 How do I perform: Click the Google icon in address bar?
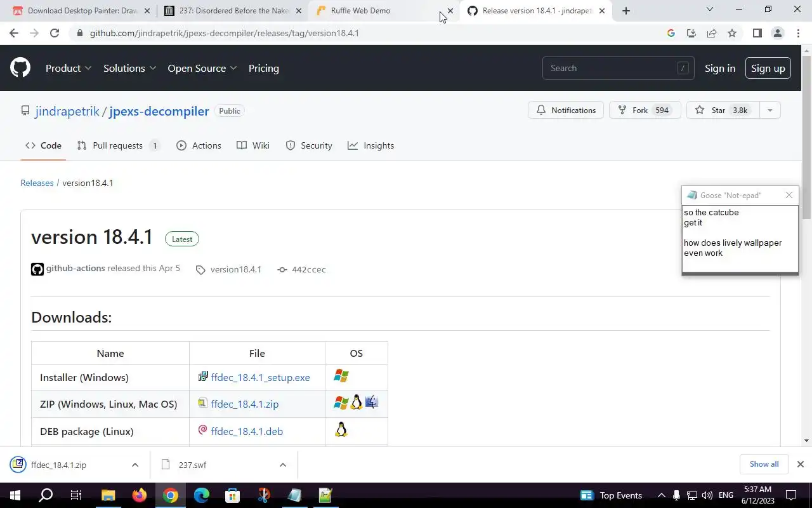click(671, 33)
